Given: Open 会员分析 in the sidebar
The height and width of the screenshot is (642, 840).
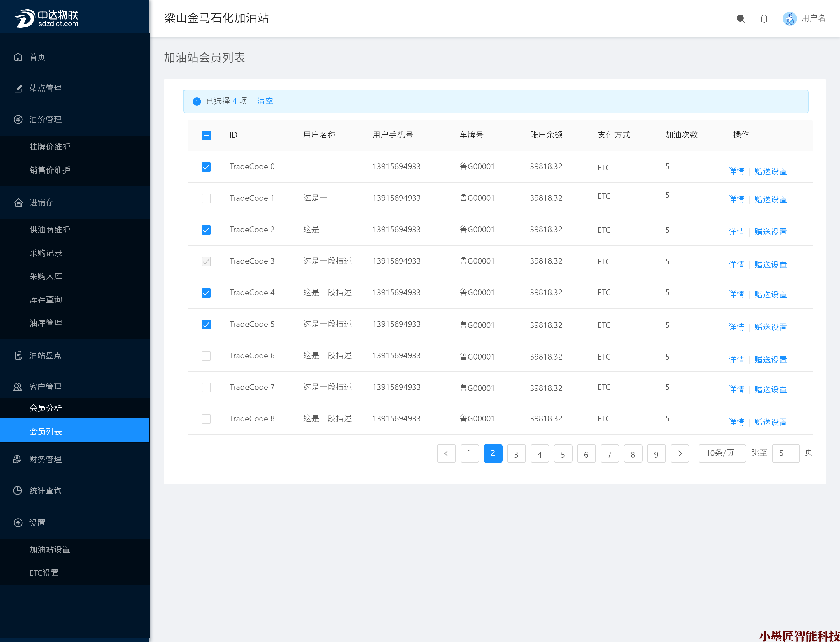Looking at the screenshot, I should pyautogui.click(x=45, y=408).
